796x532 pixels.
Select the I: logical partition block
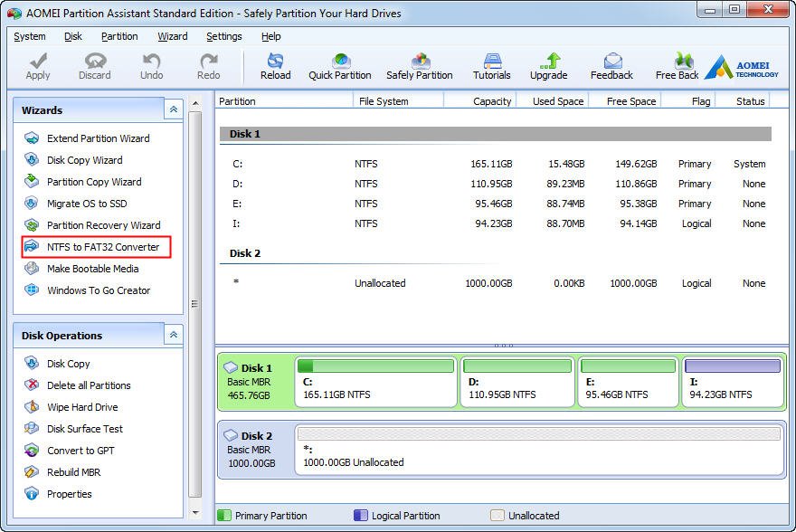point(732,381)
